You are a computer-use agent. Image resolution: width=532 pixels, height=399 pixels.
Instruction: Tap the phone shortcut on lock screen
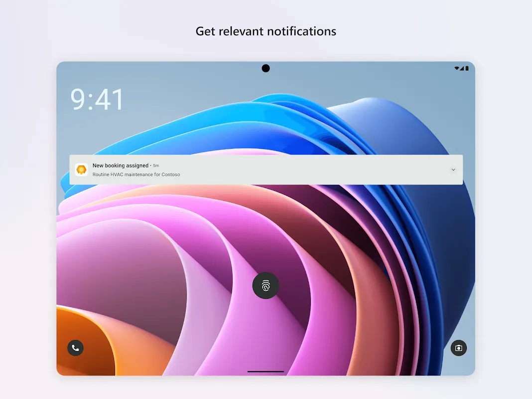coord(75,348)
